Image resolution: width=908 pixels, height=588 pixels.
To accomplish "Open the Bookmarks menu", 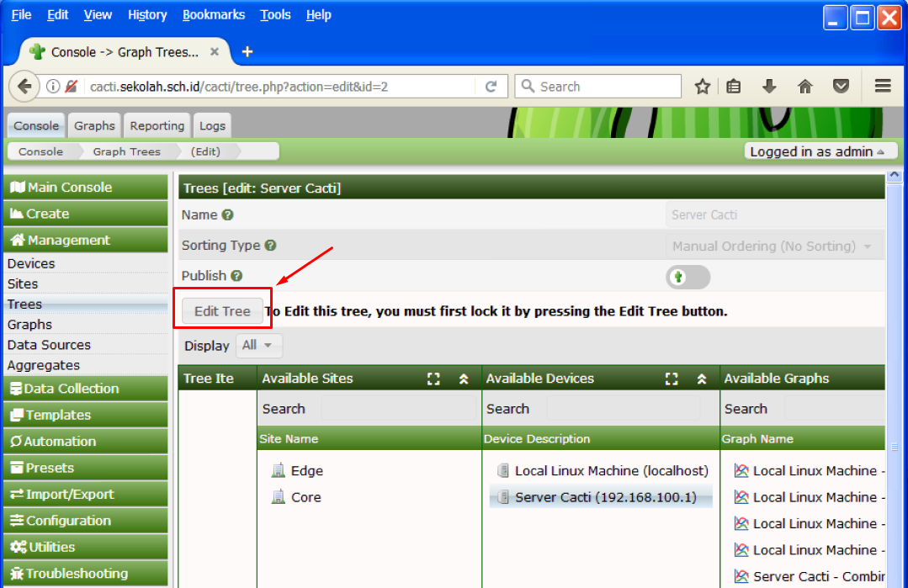I will (214, 15).
